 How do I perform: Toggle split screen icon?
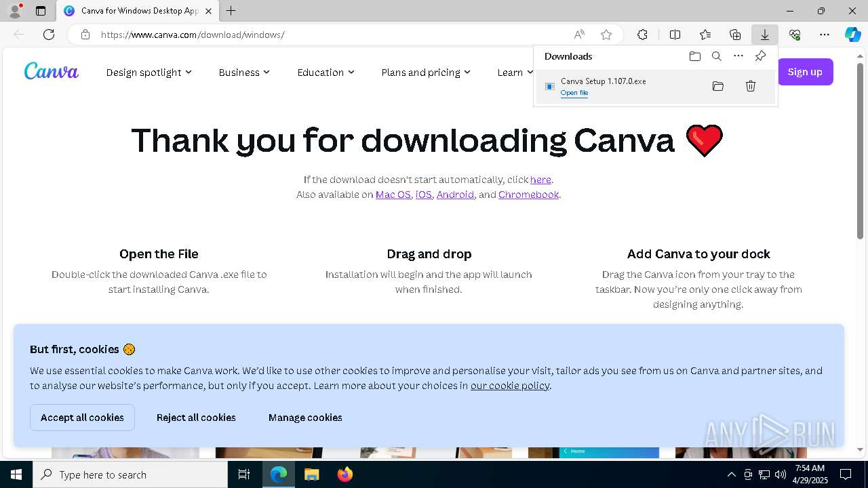pyautogui.click(x=675, y=35)
